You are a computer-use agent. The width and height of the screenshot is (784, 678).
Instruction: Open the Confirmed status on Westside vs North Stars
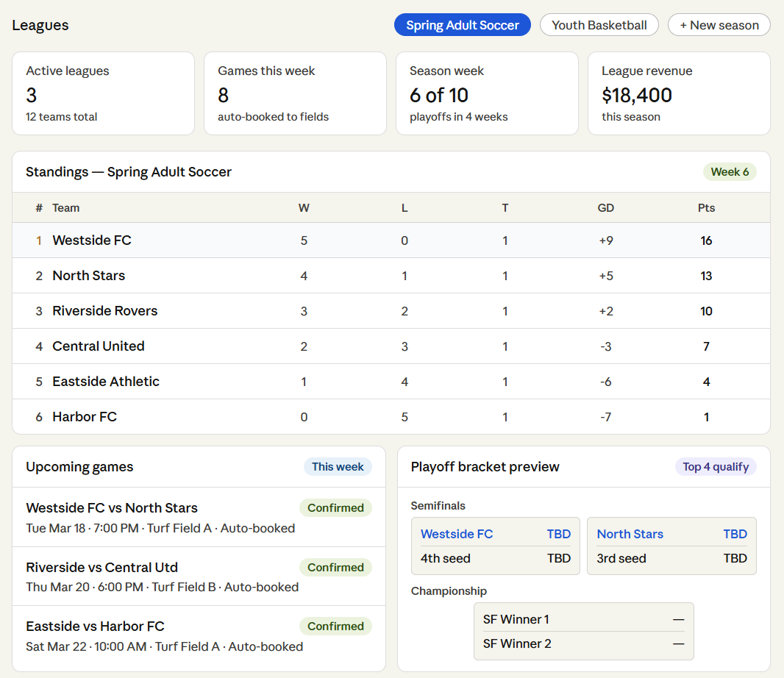coord(335,507)
